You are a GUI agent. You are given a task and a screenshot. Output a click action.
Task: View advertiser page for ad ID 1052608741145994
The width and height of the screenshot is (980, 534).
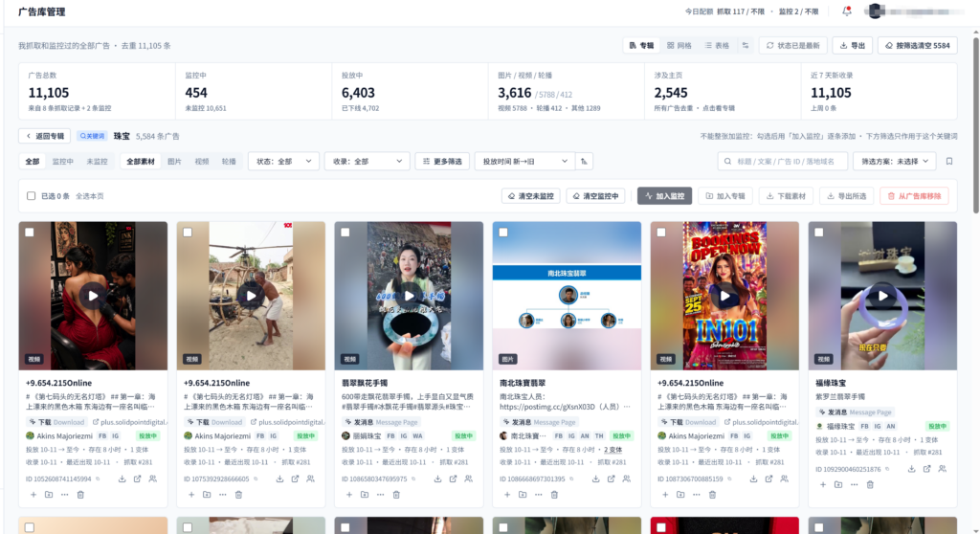153,479
